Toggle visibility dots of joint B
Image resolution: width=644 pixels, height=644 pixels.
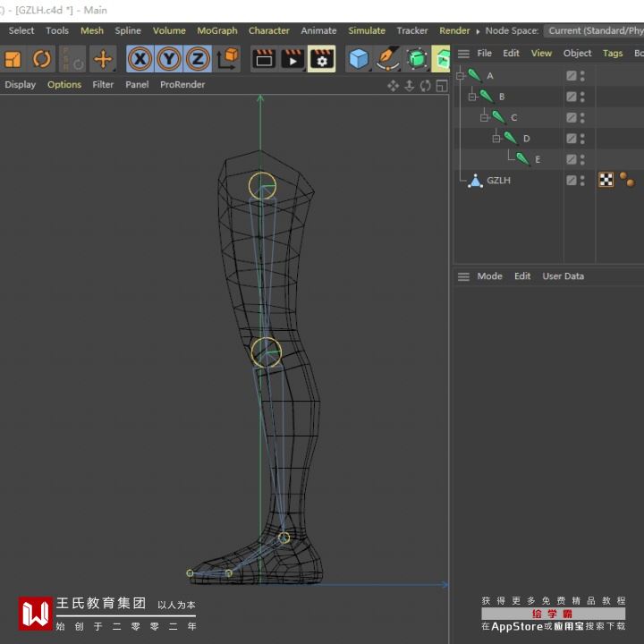[x=582, y=97]
